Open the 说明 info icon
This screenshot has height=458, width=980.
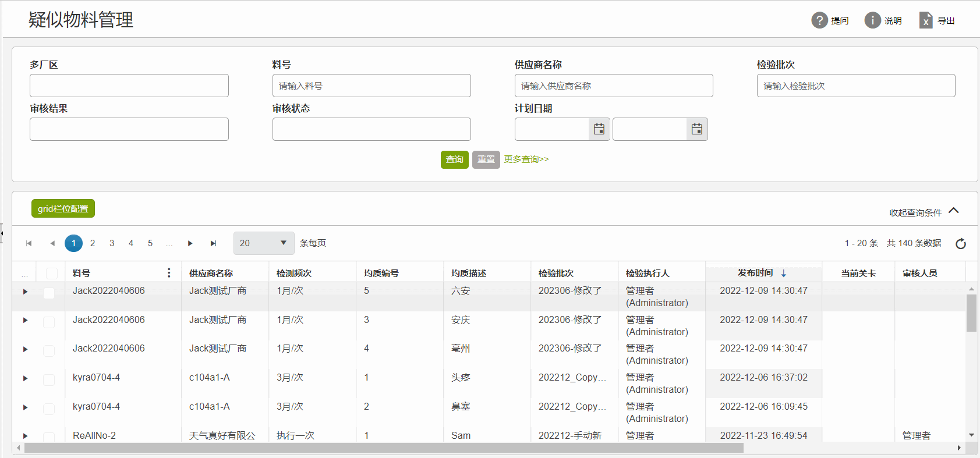pyautogui.click(x=872, y=20)
